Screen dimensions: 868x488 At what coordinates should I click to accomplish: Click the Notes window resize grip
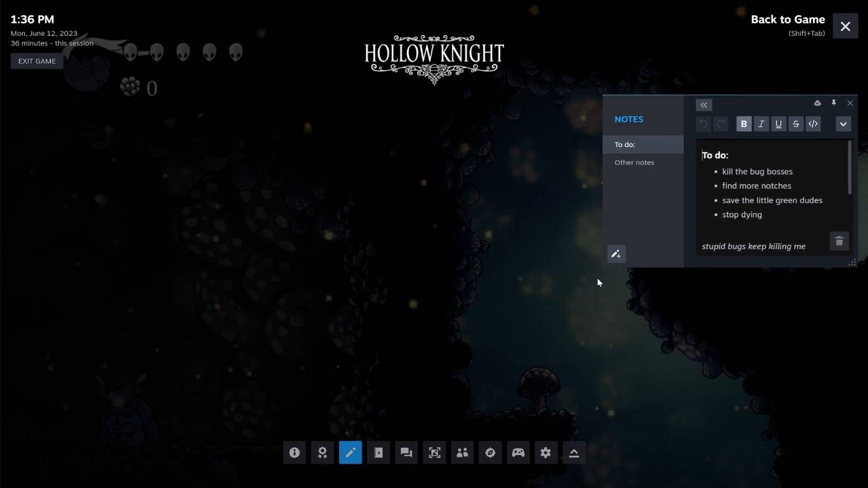pos(852,262)
